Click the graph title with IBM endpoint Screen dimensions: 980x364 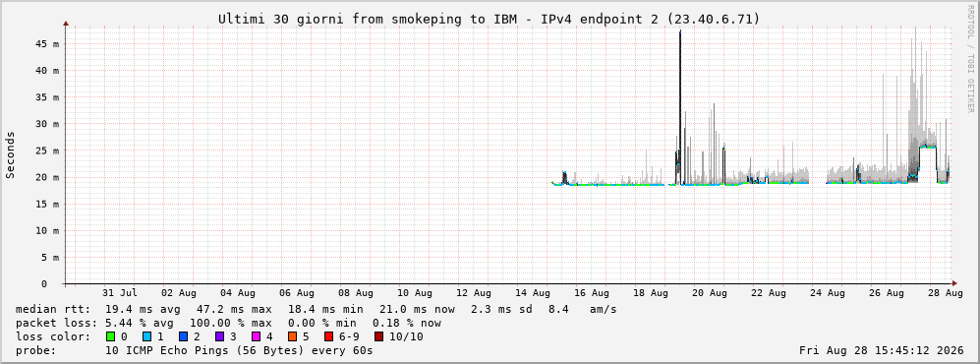click(x=489, y=19)
